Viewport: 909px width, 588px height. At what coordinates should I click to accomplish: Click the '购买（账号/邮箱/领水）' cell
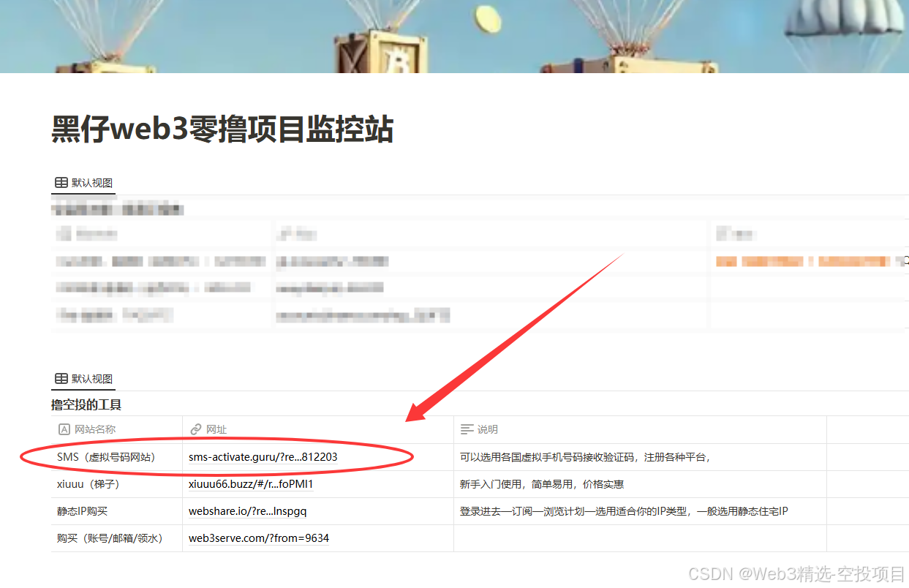(x=116, y=538)
